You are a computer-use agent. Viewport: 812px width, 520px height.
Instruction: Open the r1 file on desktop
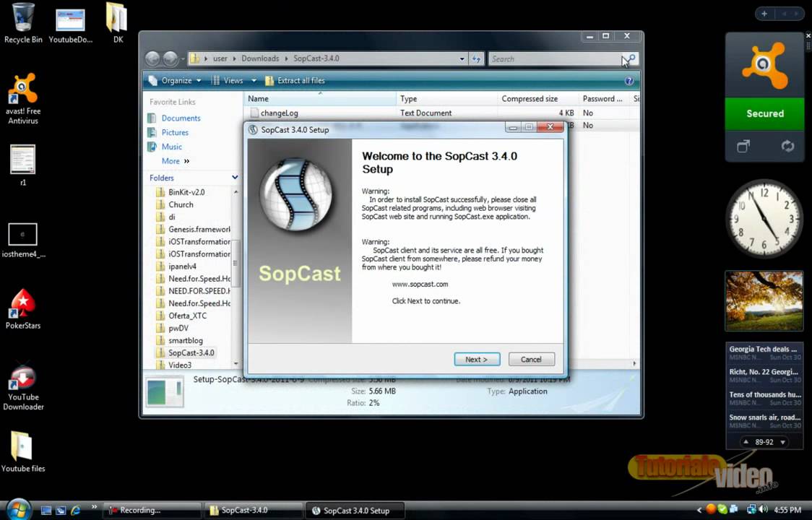(x=23, y=165)
